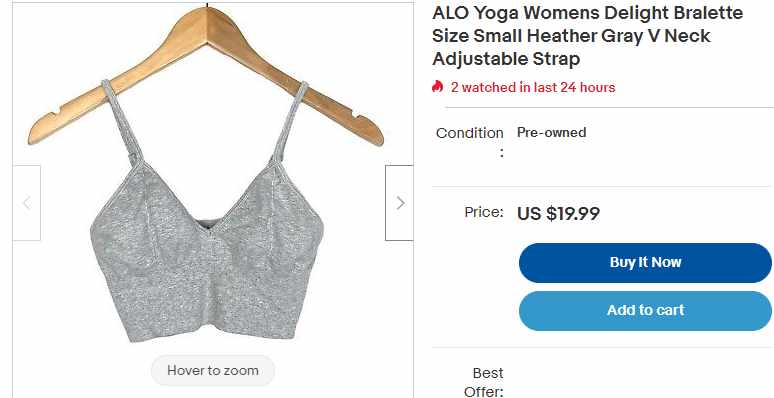Click the red flame watched icon
Screen dimensions: 774x398
437,87
